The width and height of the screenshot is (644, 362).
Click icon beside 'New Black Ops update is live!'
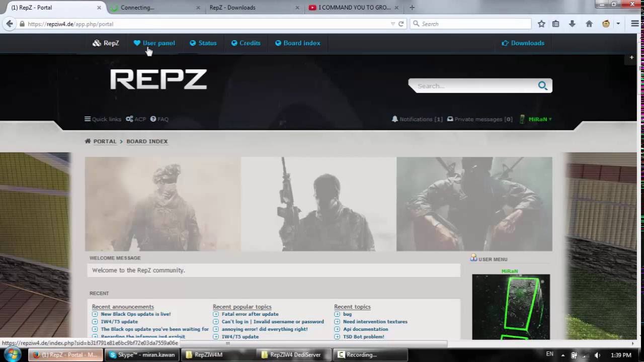(95, 314)
